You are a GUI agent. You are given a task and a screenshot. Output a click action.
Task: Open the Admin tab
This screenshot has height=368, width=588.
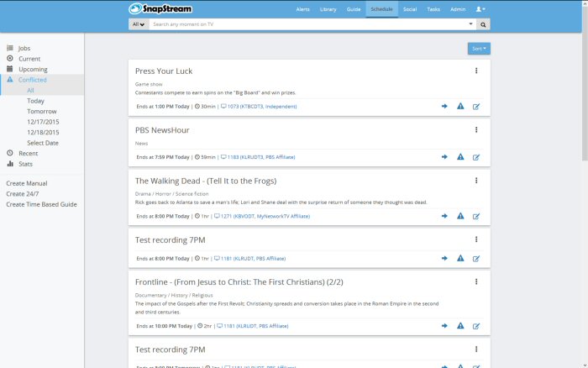tap(458, 9)
